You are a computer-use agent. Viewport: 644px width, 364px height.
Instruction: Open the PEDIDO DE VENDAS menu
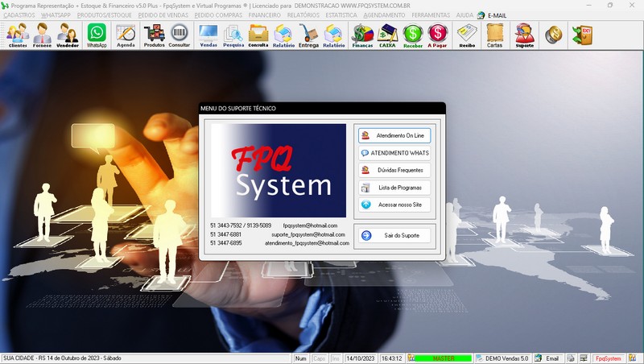coord(163,15)
